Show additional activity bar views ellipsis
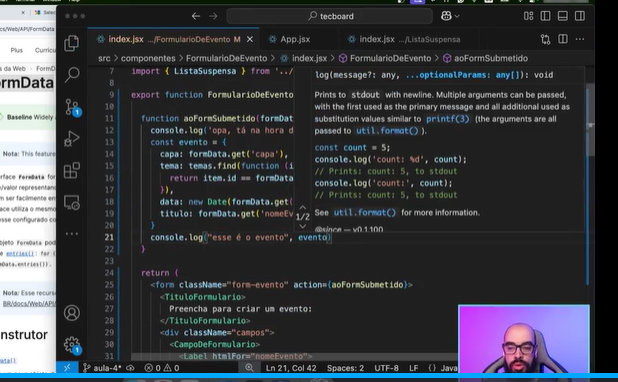 [72, 234]
